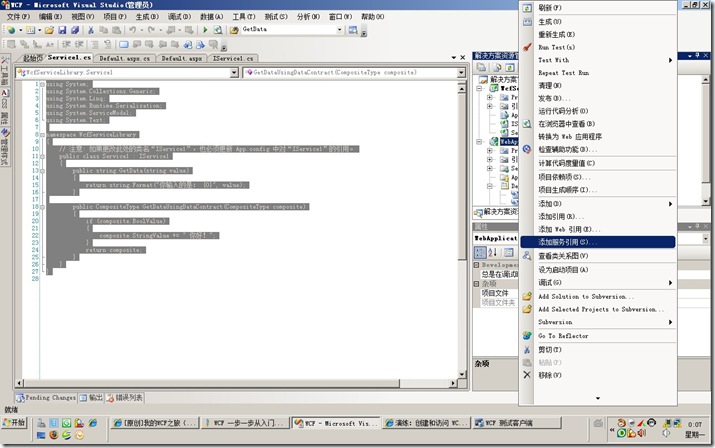Viewport: 715px width, 448px height.
Task: Switch to the Default.aspx.cs tab
Action: click(124, 58)
